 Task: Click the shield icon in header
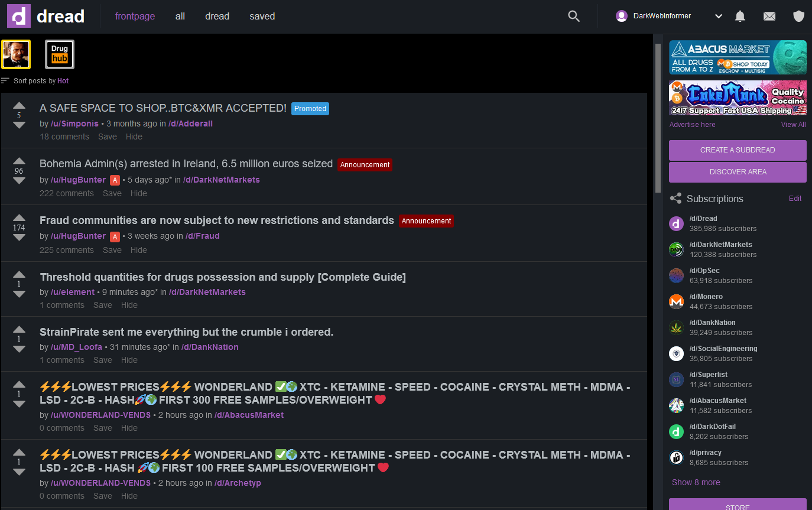[x=798, y=17]
